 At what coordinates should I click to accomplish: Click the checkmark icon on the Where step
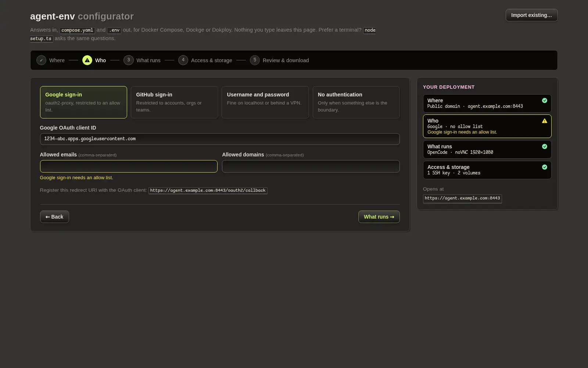click(41, 60)
